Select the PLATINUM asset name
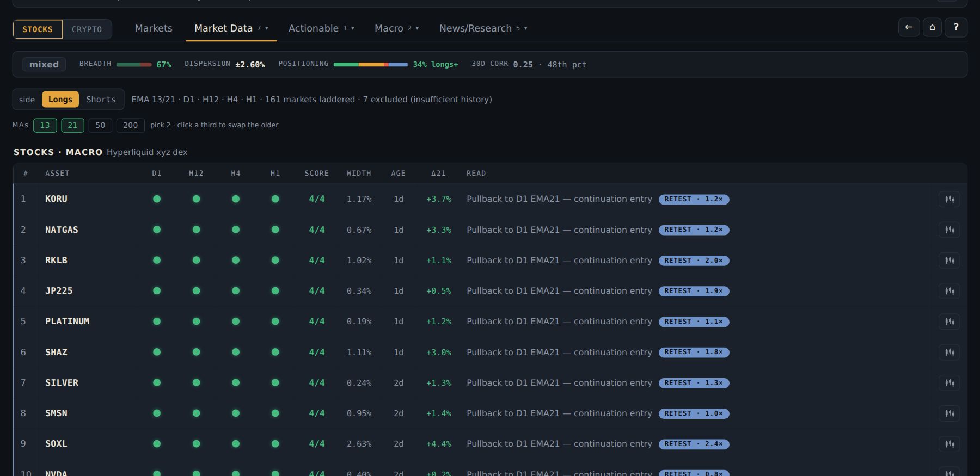Image resolution: width=980 pixels, height=476 pixels. (x=67, y=322)
